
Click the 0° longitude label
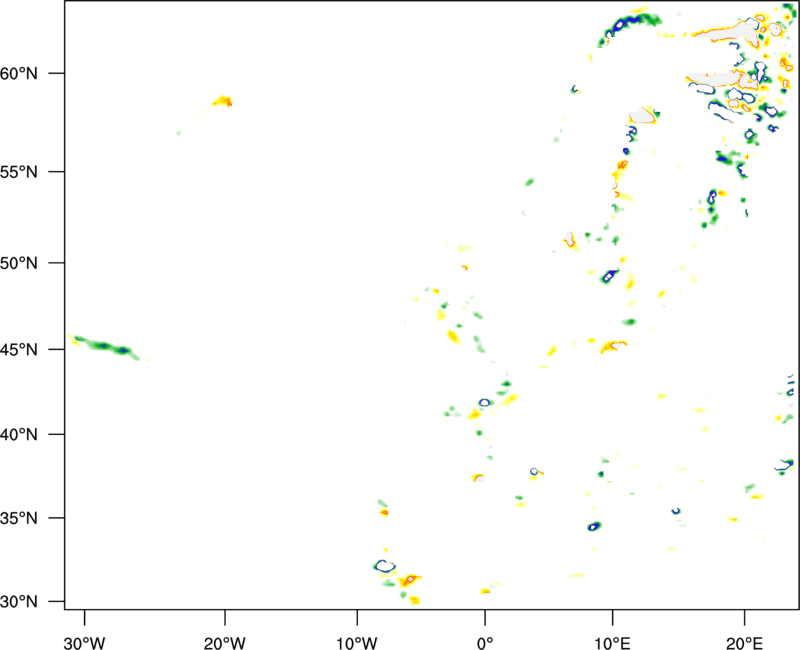pos(485,643)
